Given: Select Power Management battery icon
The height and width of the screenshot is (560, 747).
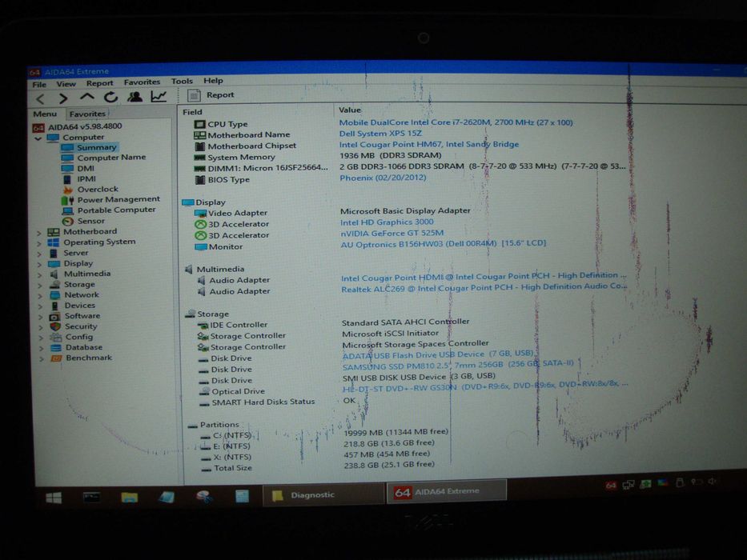Looking at the screenshot, I should tap(67, 200).
